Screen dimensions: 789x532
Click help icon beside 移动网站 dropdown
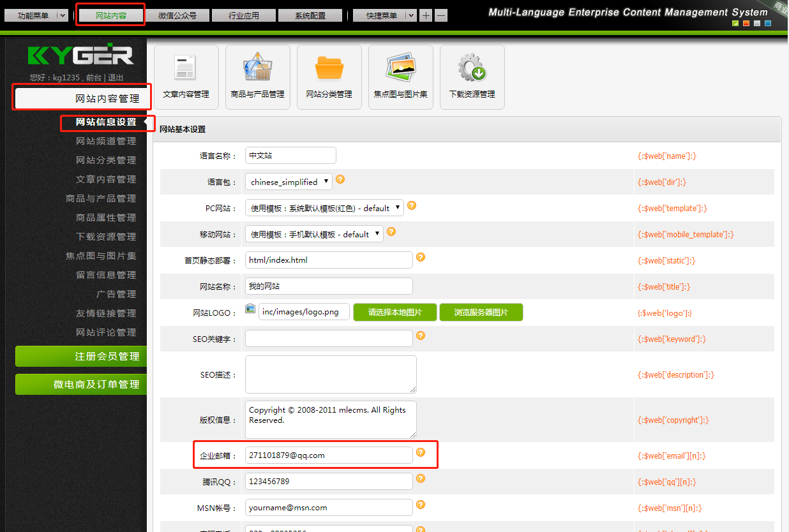(391, 232)
